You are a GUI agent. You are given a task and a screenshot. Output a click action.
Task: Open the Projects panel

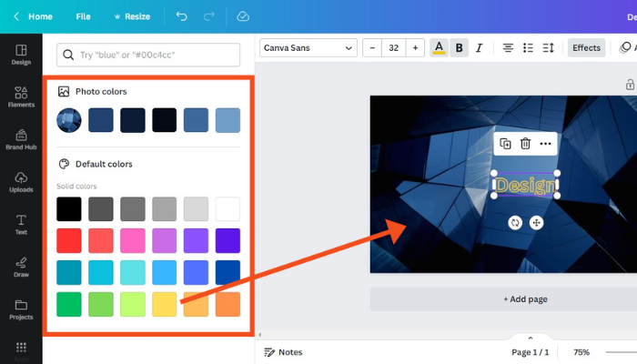tap(21, 309)
